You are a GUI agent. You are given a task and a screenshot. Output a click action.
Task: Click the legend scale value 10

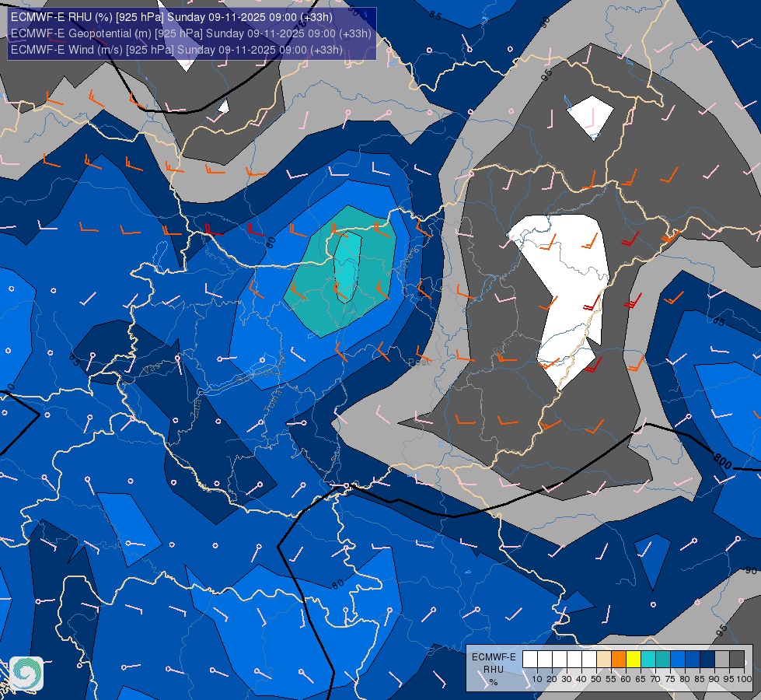[x=537, y=679]
